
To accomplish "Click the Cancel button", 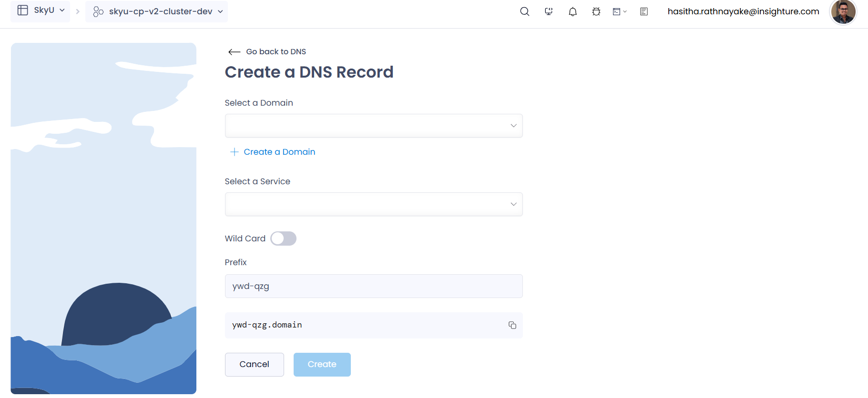I will coord(255,365).
